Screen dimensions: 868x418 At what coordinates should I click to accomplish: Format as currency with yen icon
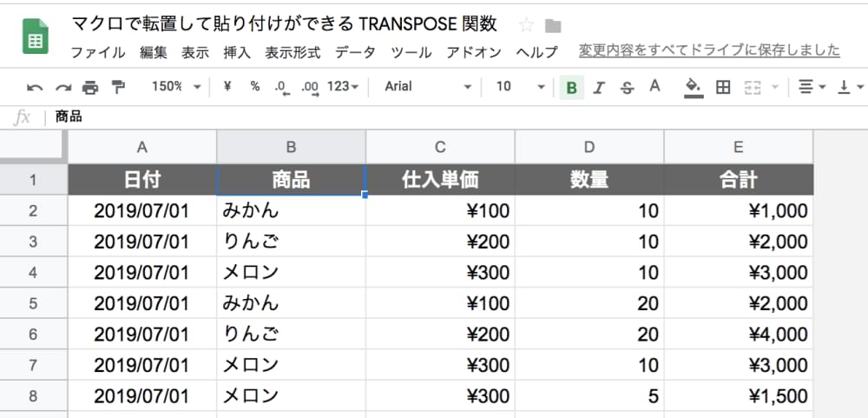pyautogui.click(x=227, y=87)
